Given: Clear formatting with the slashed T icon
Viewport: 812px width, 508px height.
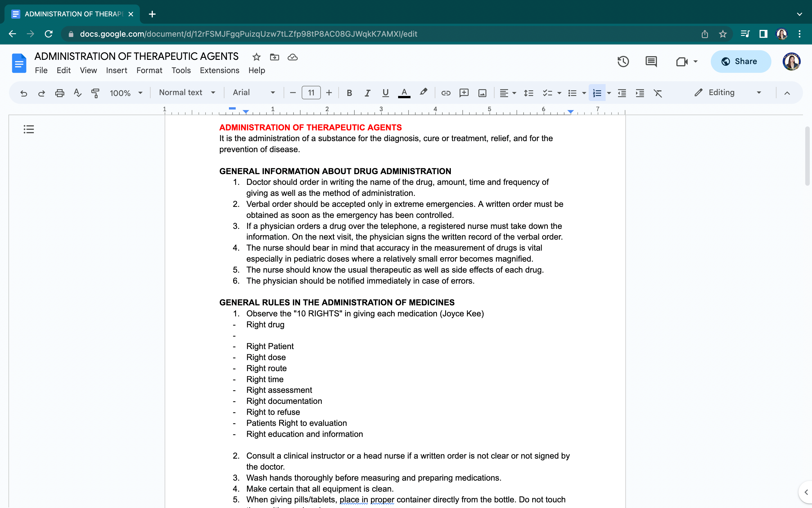Looking at the screenshot, I should 658,93.
